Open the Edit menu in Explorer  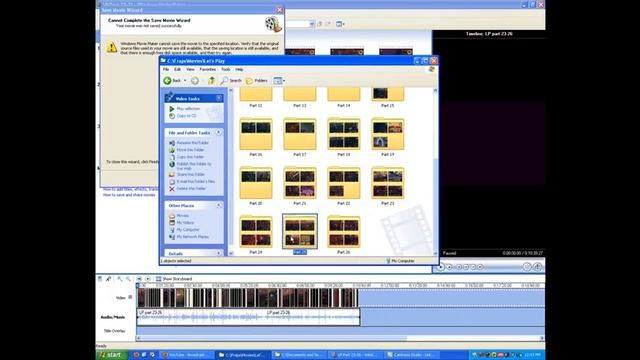coord(177,69)
